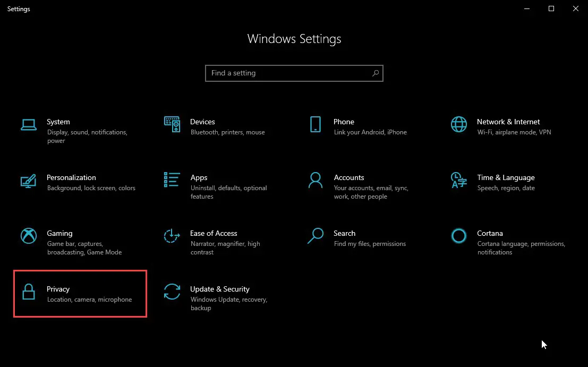The image size is (588, 367).
Task: Click the Personalization brush icon
Action: pyautogui.click(x=29, y=181)
